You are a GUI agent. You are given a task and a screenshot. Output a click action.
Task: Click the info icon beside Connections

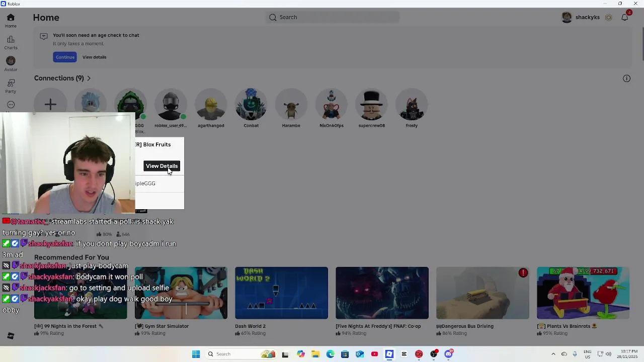[x=626, y=78]
